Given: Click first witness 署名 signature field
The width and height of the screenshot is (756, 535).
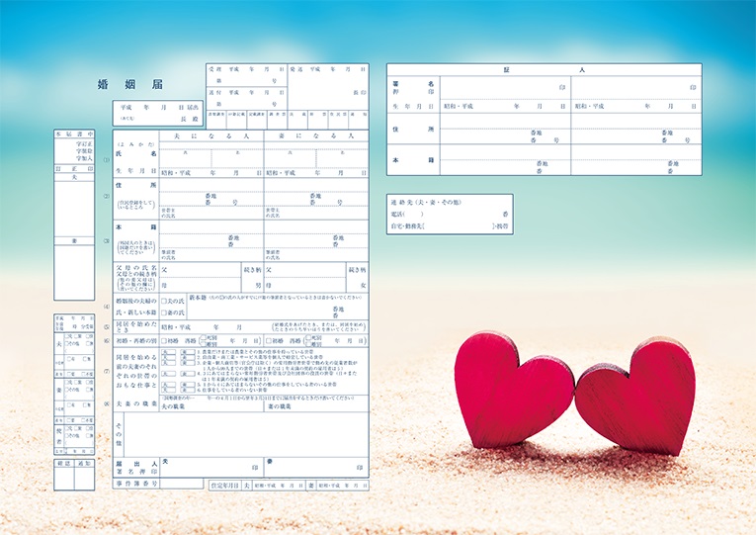Looking at the screenshot, I should [504, 88].
